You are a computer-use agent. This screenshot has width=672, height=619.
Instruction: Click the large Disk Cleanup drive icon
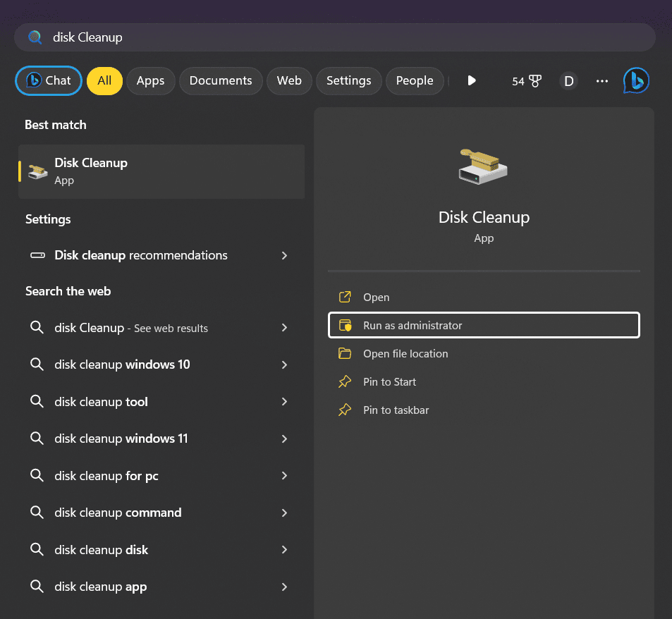tap(483, 166)
